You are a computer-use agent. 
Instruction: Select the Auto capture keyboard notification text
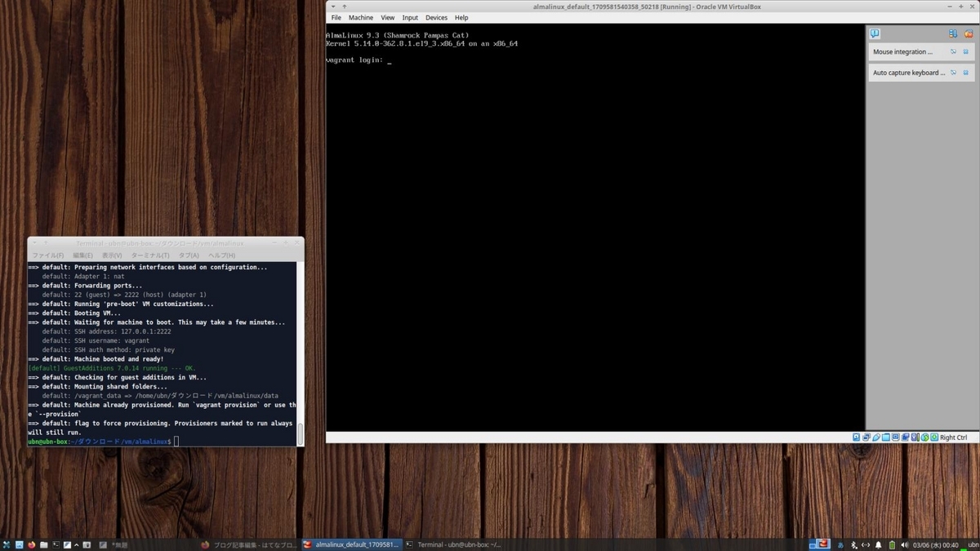(909, 73)
